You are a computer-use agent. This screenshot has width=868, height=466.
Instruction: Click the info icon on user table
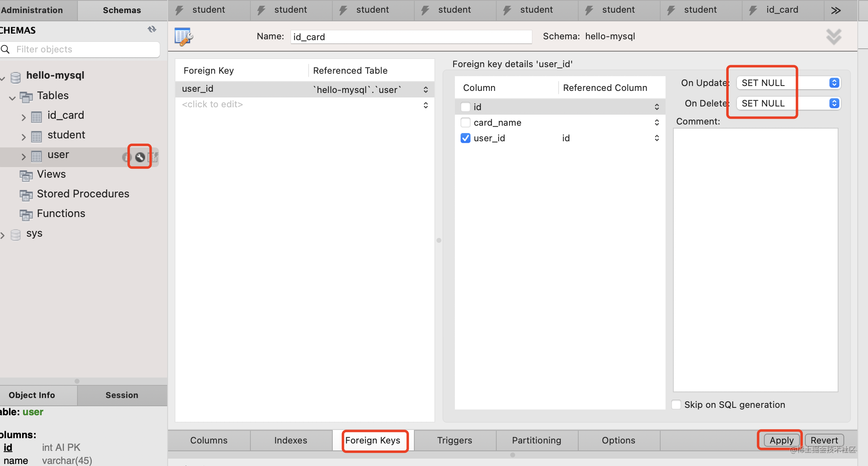point(127,157)
